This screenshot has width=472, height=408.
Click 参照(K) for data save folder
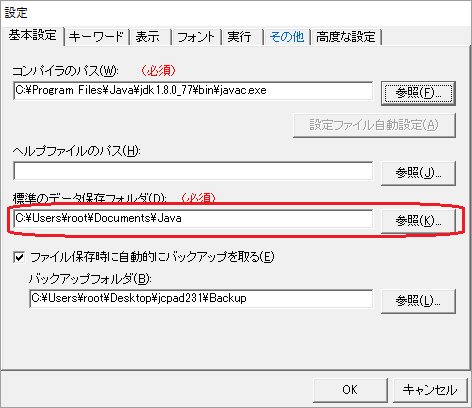[x=418, y=221]
